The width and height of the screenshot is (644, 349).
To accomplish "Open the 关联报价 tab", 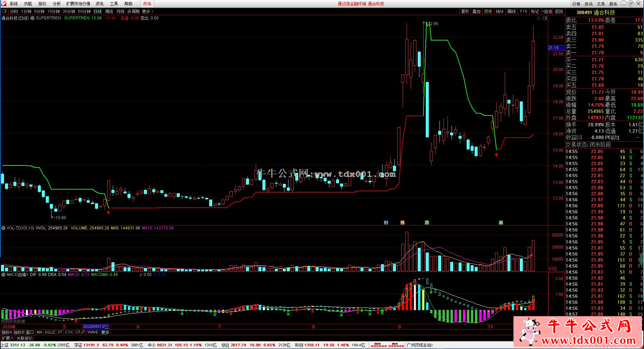I will [x=25, y=338].
